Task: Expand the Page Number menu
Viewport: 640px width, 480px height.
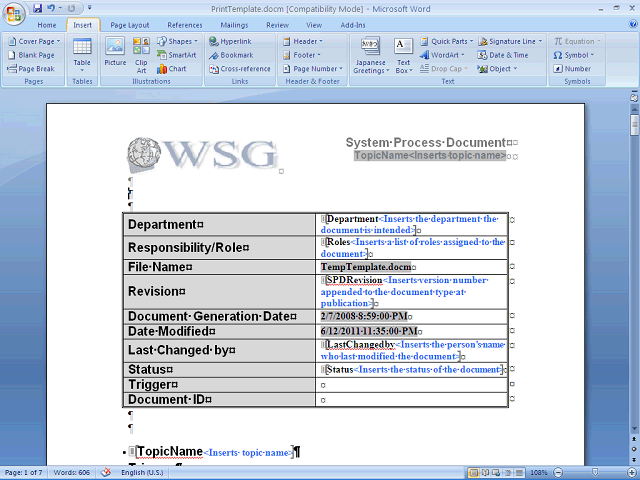Action: pyautogui.click(x=313, y=69)
